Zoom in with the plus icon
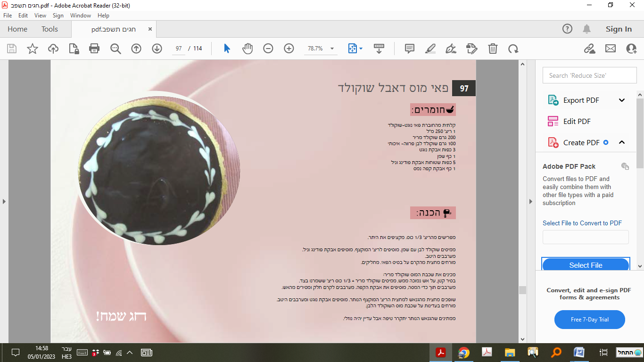 click(289, 49)
